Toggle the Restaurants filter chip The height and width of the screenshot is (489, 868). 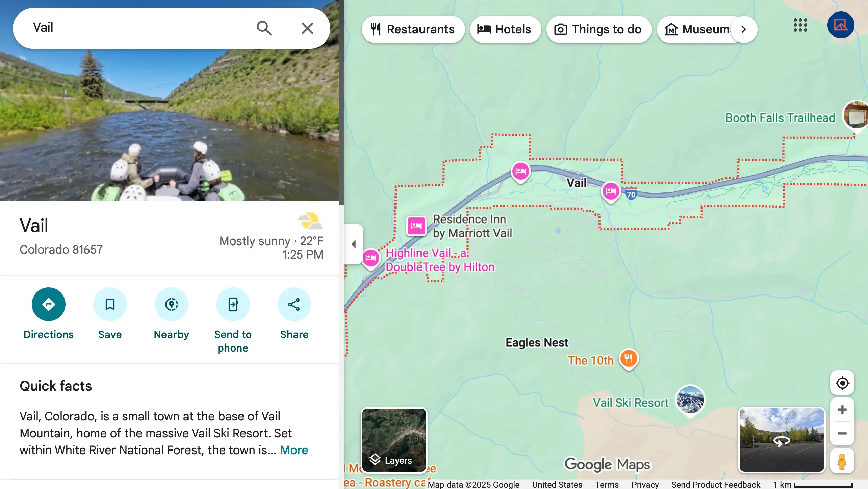tap(413, 29)
